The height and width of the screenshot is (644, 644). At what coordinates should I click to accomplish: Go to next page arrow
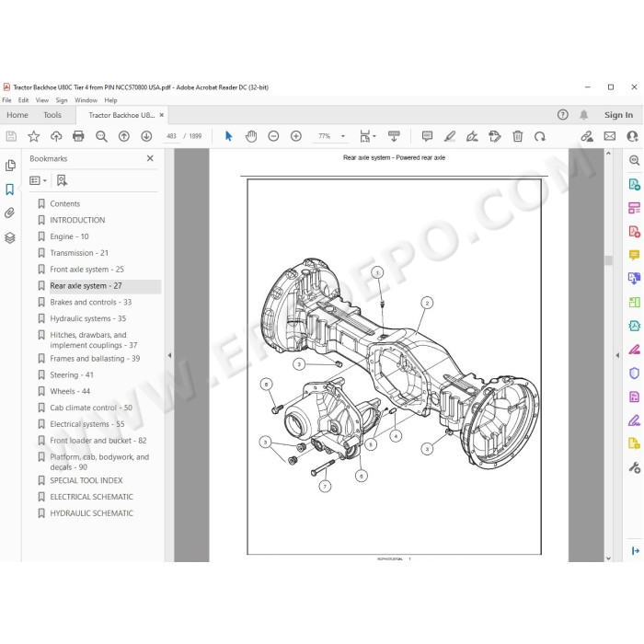[x=146, y=136]
